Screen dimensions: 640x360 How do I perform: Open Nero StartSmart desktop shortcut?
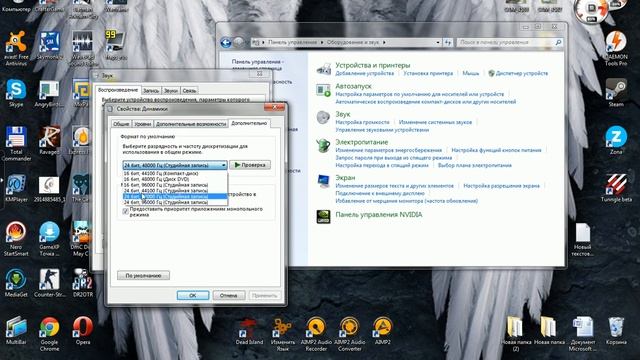[16, 239]
